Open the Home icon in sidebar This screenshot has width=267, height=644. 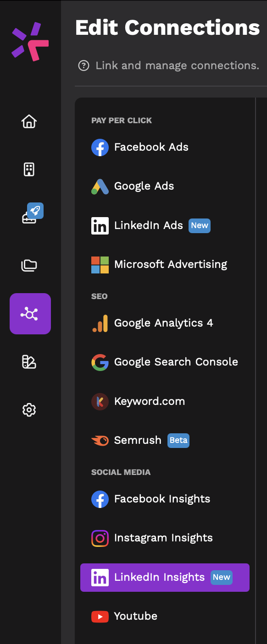click(x=29, y=121)
